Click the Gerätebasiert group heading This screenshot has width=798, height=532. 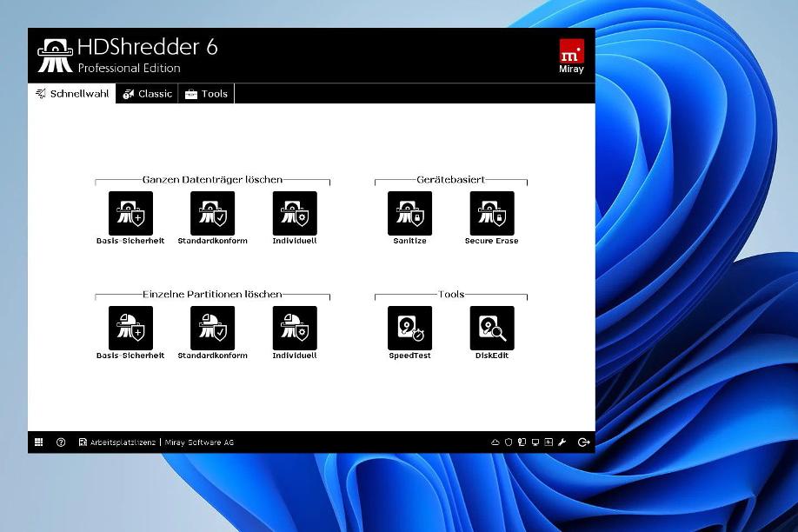(x=451, y=180)
